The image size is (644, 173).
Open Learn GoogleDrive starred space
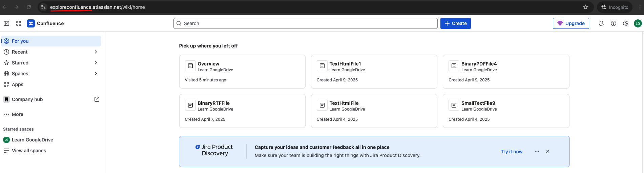click(51, 140)
